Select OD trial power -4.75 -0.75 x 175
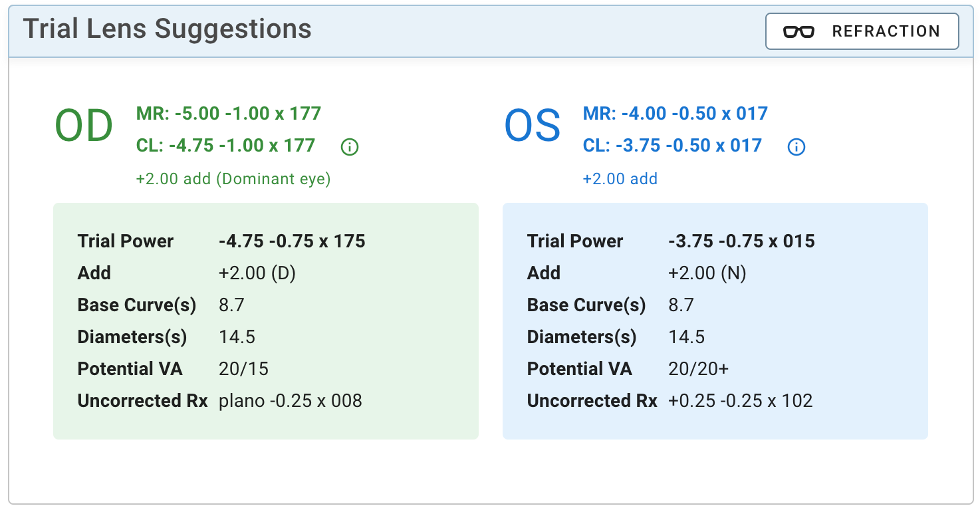The height and width of the screenshot is (516, 980). tap(292, 241)
